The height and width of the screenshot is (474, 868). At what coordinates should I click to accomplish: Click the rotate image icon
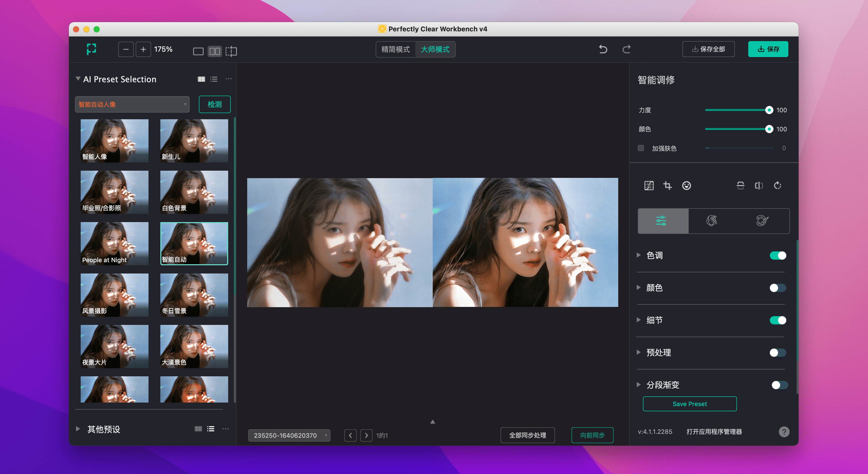[x=777, y=185]
